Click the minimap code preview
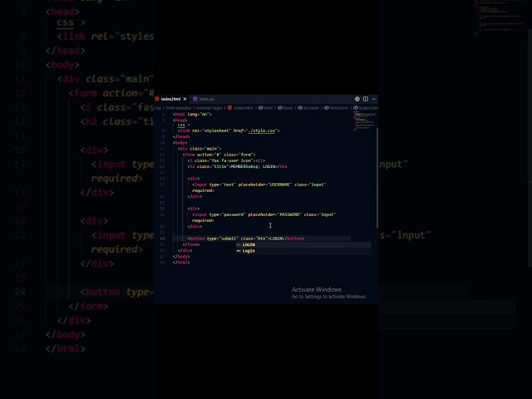 click(x=364, y=121)
